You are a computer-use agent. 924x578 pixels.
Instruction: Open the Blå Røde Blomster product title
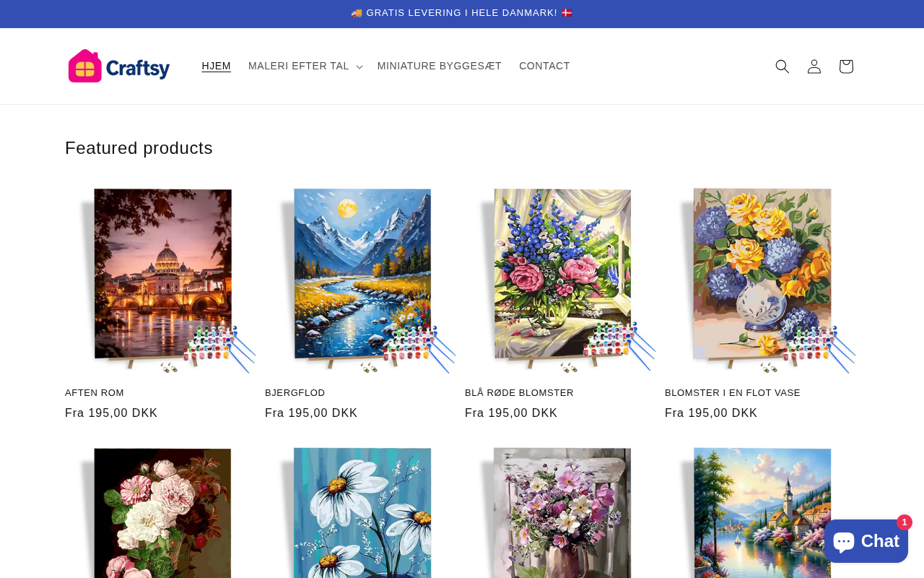click(519, 393)
